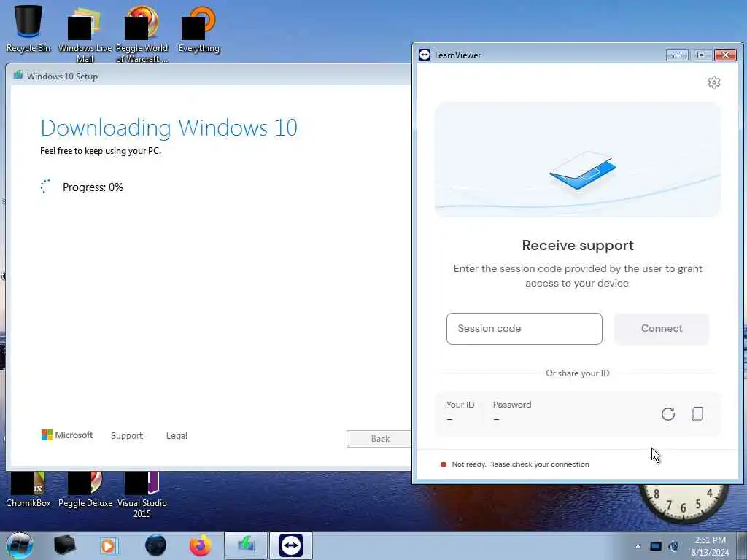Click the 'Downloading Windows 10' heading
The image size is (747, 560).
(169, 128)
